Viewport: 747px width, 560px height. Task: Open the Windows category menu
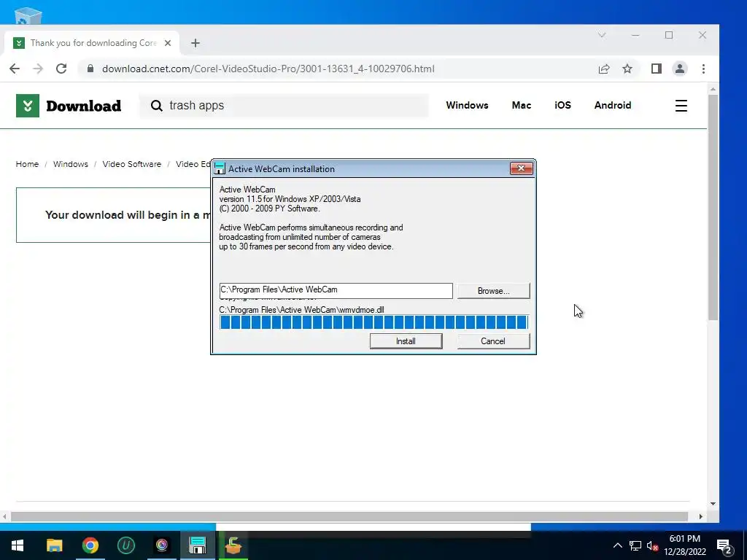tap(467, 105)
